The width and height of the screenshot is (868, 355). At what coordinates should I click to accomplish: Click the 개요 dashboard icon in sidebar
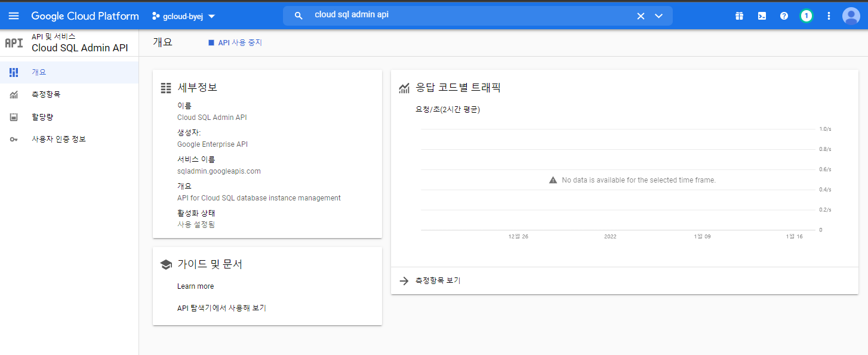14,72
